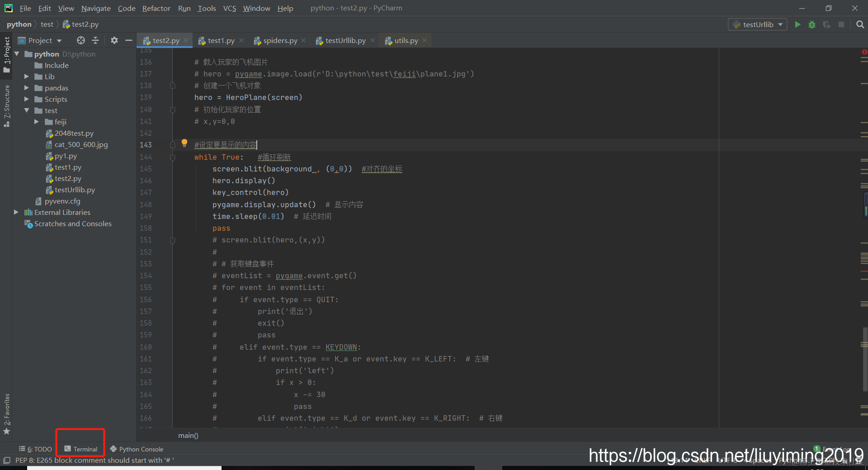The image size is (868, 470).
Task: Click the 'key_control(hero)' code line
Action: pyautogui.click(x=250, y=193)
